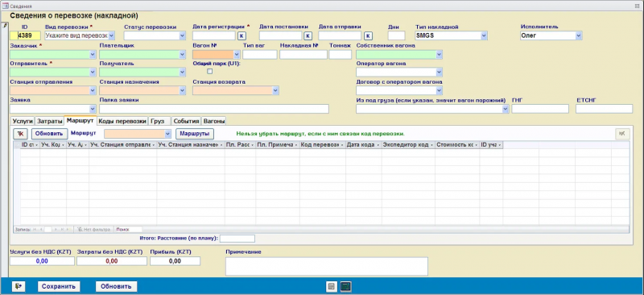Switch to the Услуги tab

click(23, 122)
